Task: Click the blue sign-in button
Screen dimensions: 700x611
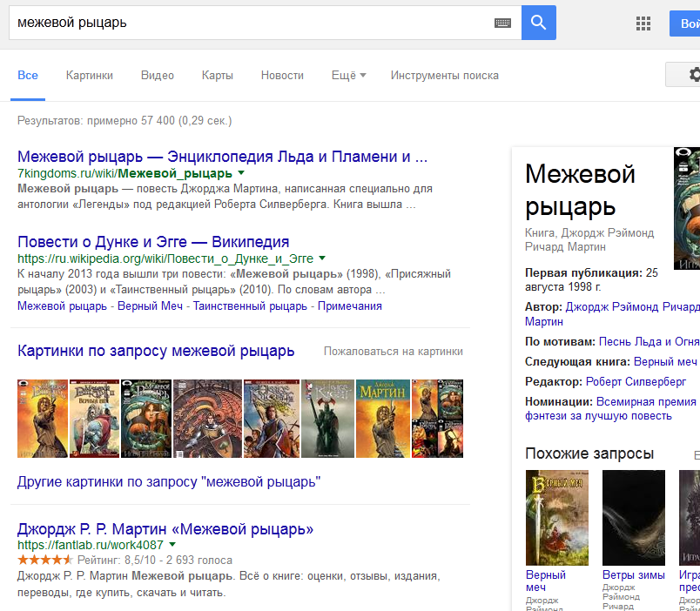Action: point(685,23)
